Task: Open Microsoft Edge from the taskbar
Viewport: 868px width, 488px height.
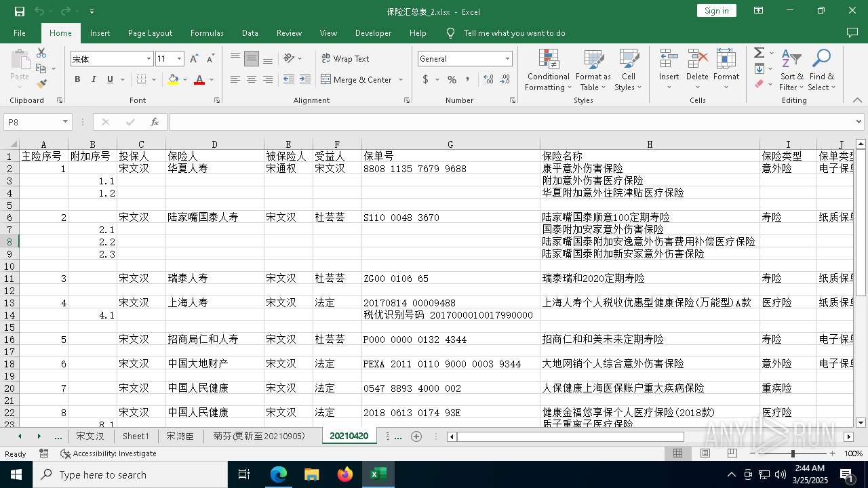Action: (279, 474)
